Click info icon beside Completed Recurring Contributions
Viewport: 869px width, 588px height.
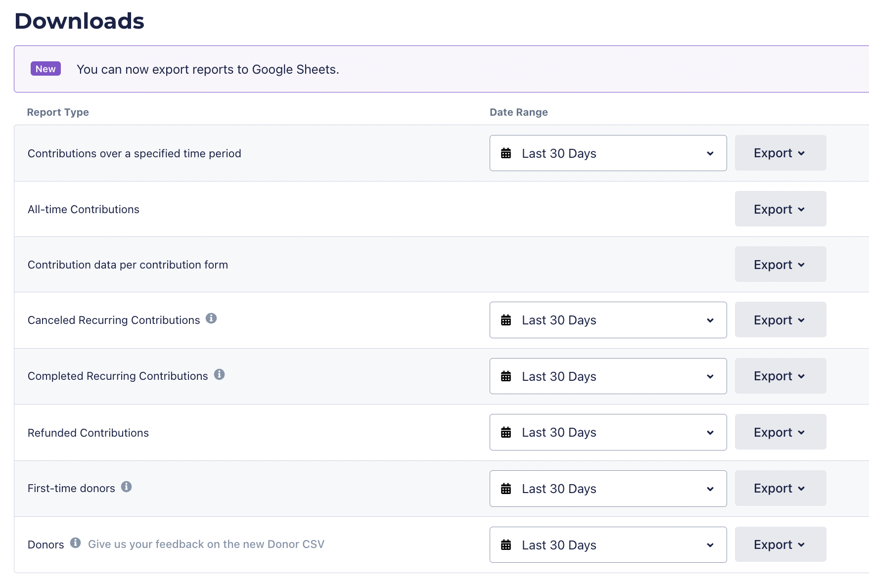pos(219,375)
